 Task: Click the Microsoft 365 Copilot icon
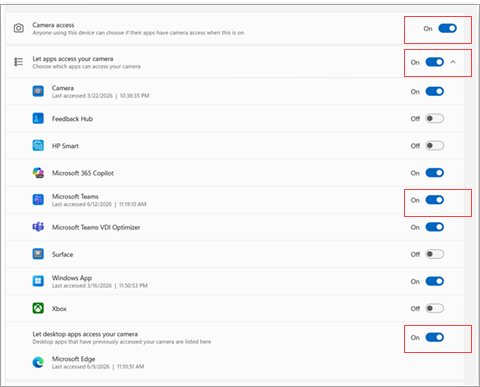38,173
